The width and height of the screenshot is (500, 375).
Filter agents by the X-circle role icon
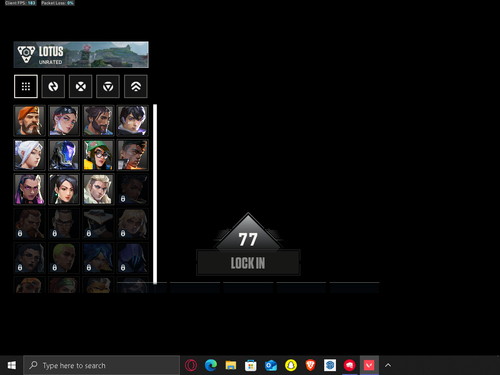[x=81, y=86]
